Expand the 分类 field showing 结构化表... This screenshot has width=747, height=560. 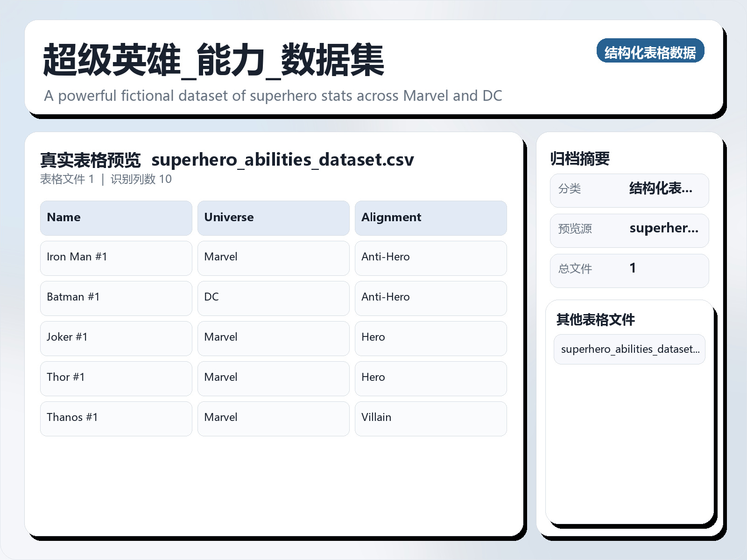click(629, 190)
